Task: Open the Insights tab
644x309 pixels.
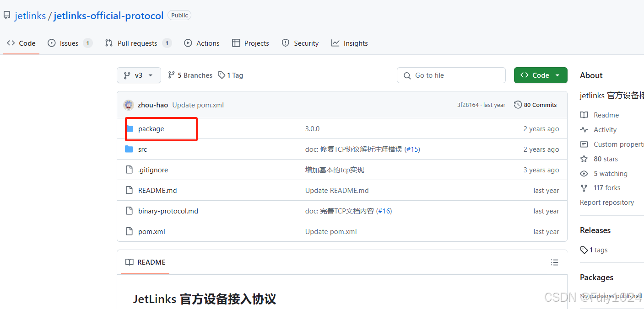Action: tap(350, 43)
